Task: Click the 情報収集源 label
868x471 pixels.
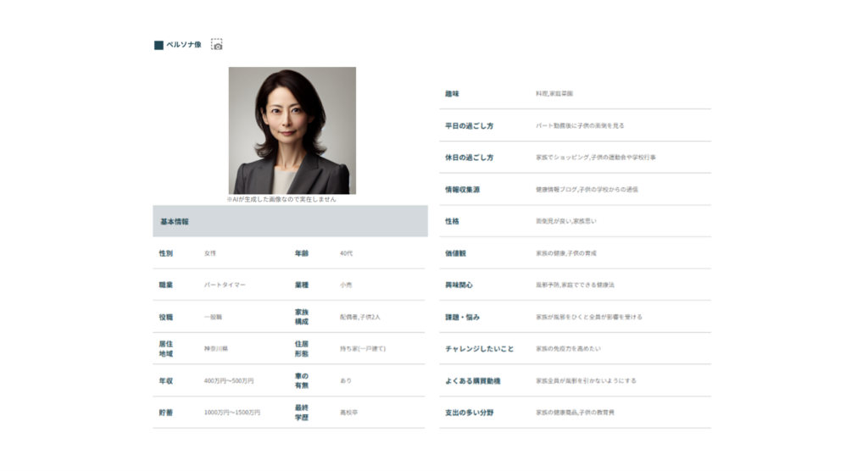Action: pos(463,189)
